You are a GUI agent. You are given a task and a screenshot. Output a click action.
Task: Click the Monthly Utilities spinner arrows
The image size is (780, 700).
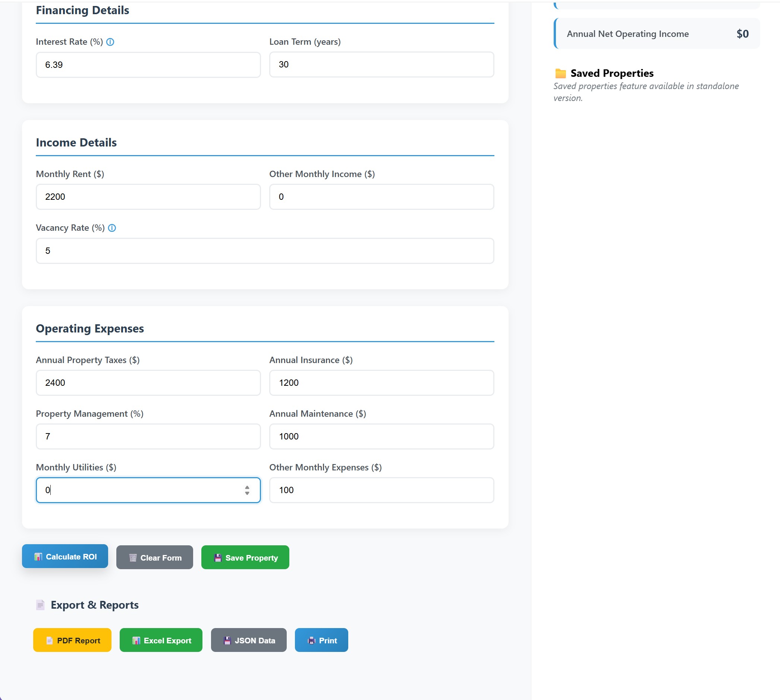[247, 490]
